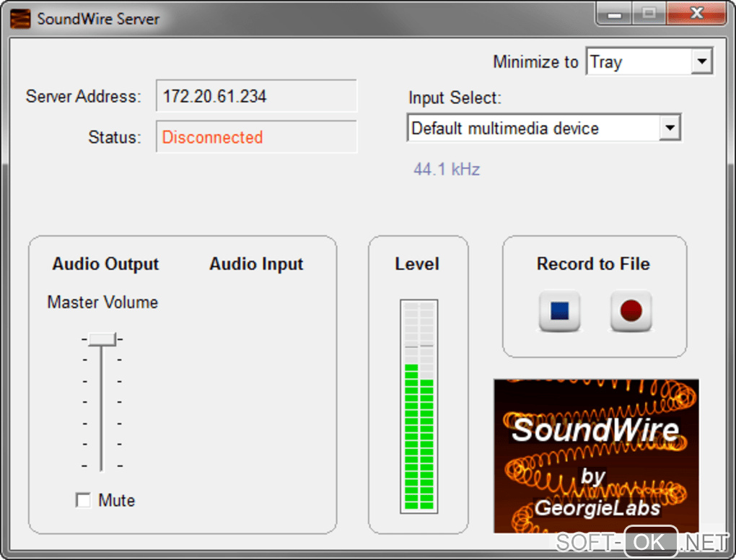Click the Audio Input heading
Viewport: 736px width, 560px height.
[x=256, y=264]
